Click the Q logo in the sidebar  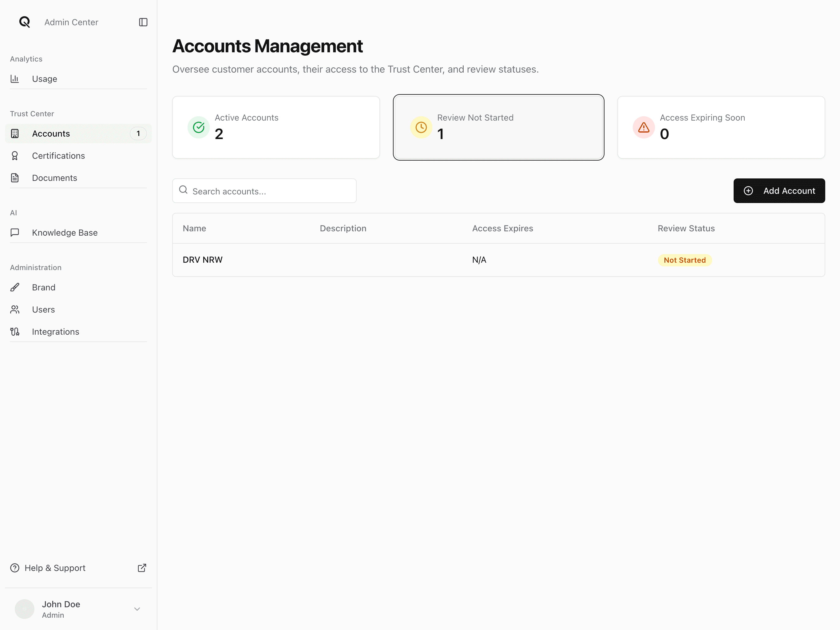click(x=24, y=22)
